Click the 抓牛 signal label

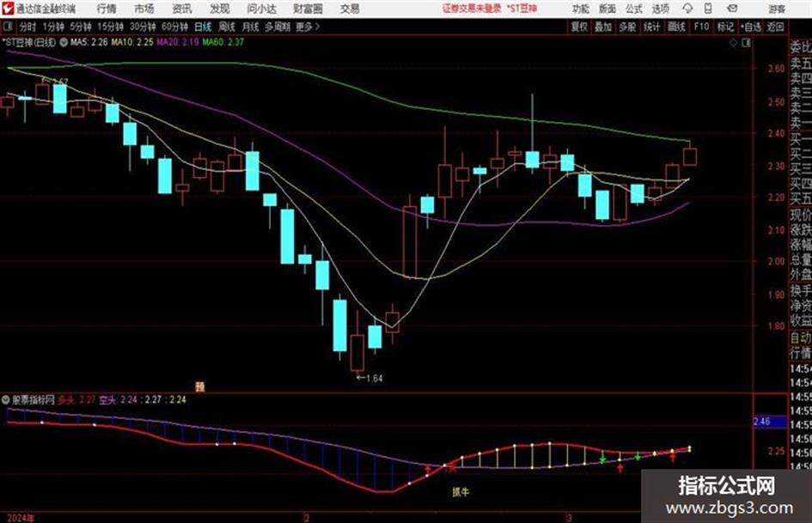coord(461,492)
